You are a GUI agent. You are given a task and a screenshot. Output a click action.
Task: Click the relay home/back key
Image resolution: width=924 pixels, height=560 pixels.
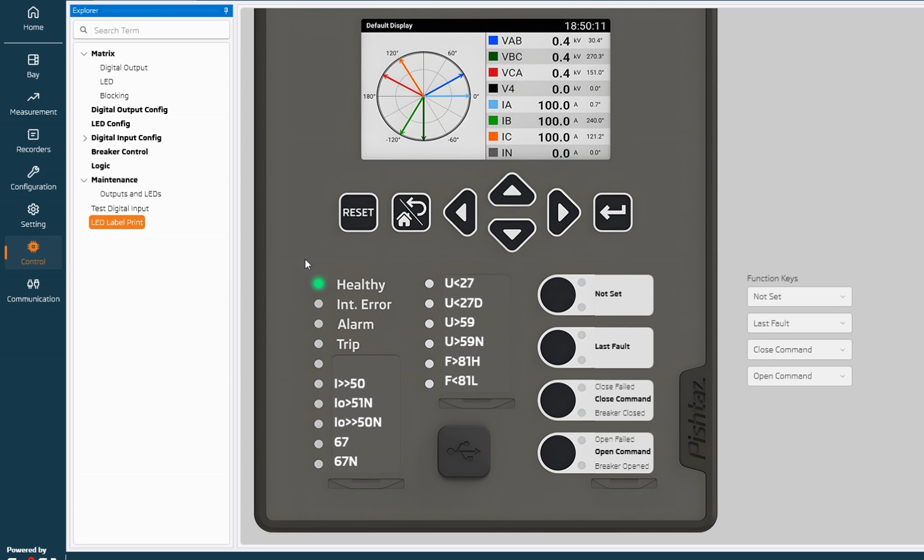[411, 212]
